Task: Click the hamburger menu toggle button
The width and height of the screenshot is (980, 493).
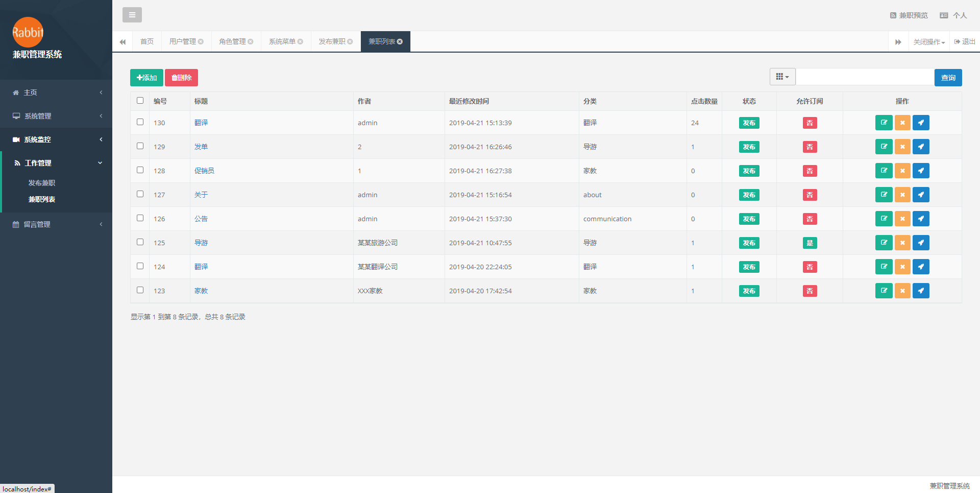Action: tap(132, 15)
